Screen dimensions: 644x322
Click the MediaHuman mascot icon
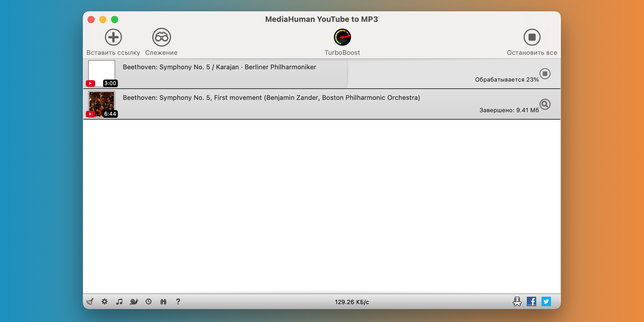point(517,301)
